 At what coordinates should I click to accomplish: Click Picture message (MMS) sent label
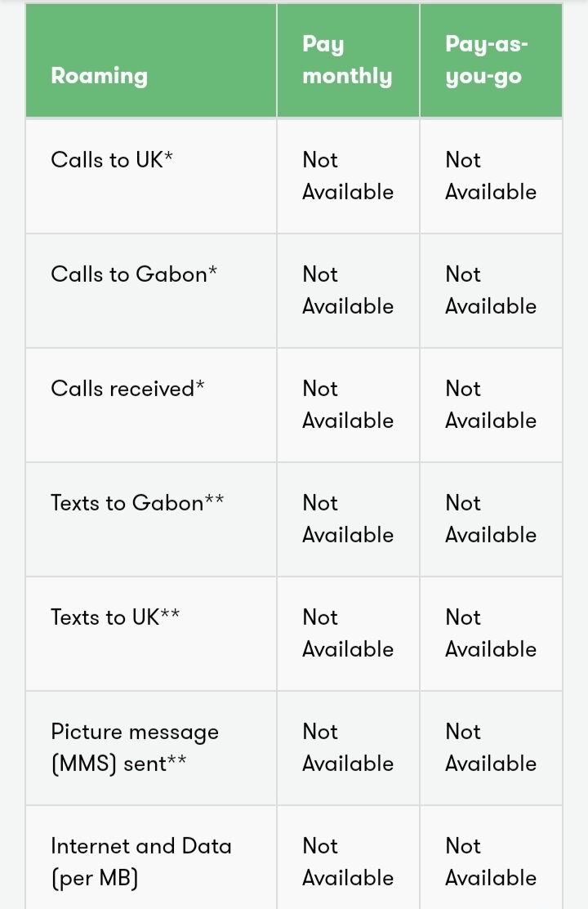(x=135, y=747)
